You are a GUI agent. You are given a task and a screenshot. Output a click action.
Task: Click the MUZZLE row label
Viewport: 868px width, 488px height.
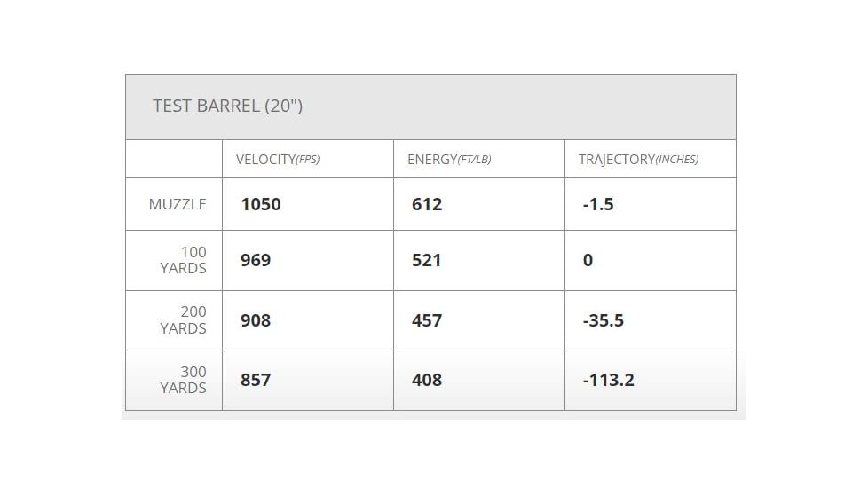point(178,204)
